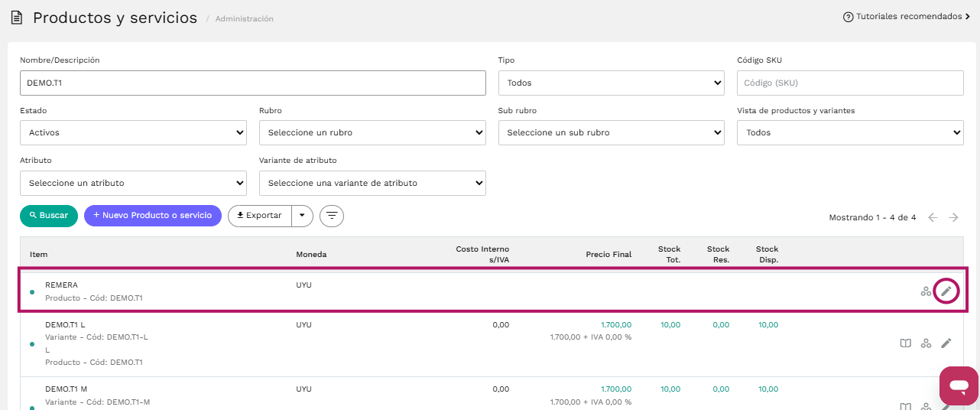
Task: Open the Sub rubro dropdown
Action: 611,132
